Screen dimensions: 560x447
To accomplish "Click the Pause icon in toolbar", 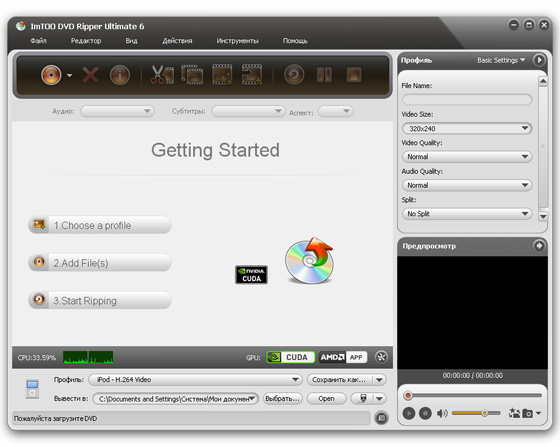I will click(x=324, y=75).
